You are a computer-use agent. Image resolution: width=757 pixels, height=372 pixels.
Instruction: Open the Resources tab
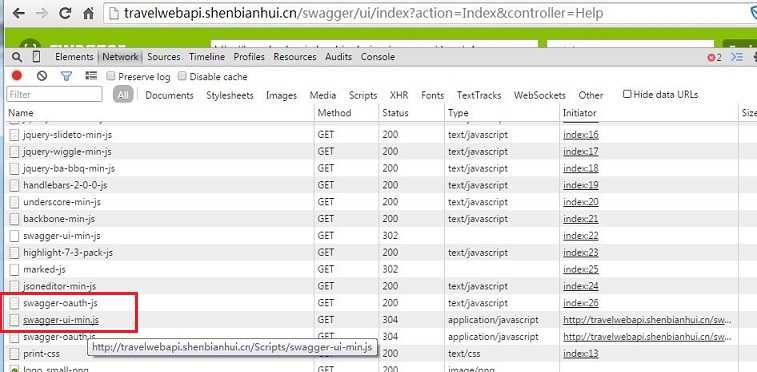(x=295, y=57)
